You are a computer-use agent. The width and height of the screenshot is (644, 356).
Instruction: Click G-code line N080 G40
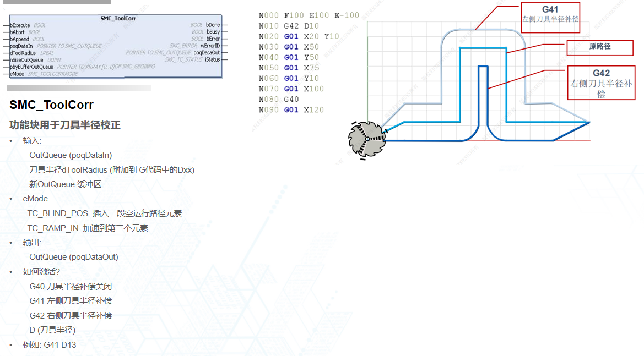(279, 100)
